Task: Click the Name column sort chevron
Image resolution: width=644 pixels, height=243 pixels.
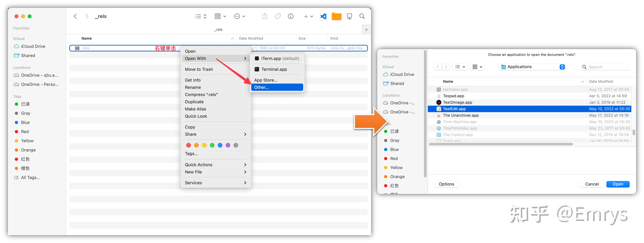Action: tap(232, 38)
